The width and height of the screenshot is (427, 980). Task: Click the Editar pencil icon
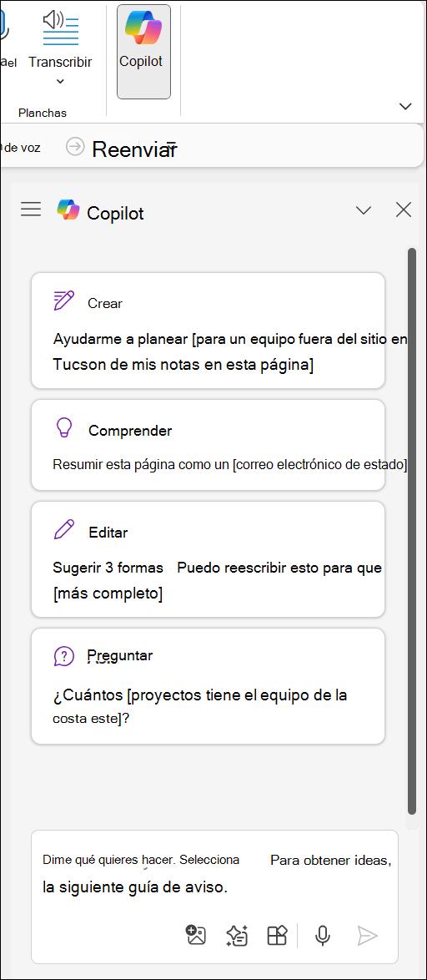pos(63,530)
